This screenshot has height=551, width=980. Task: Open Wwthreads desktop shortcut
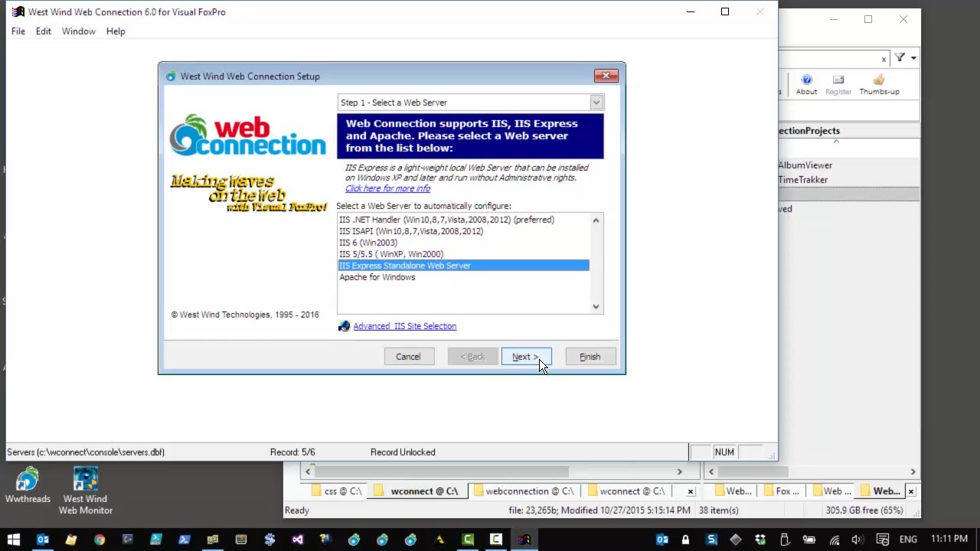[28, 486]
